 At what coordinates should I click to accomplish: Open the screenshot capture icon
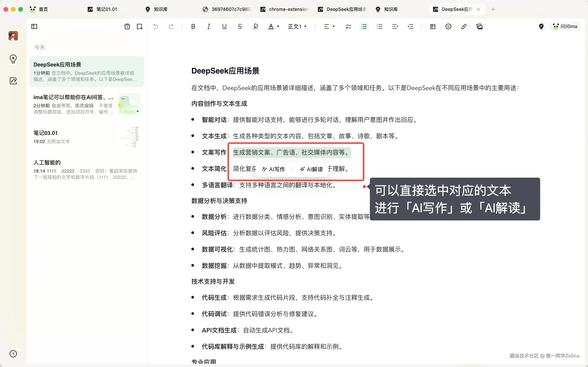coord(480,26)
